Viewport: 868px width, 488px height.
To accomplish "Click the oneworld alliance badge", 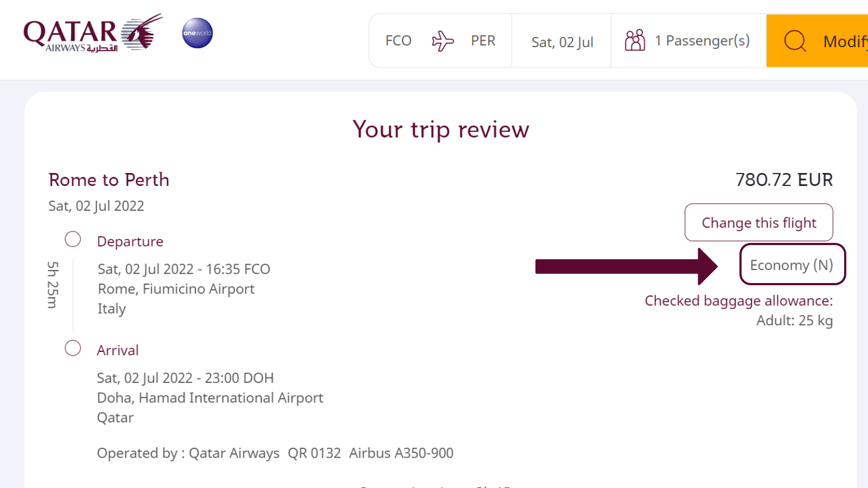I will 197,33.
